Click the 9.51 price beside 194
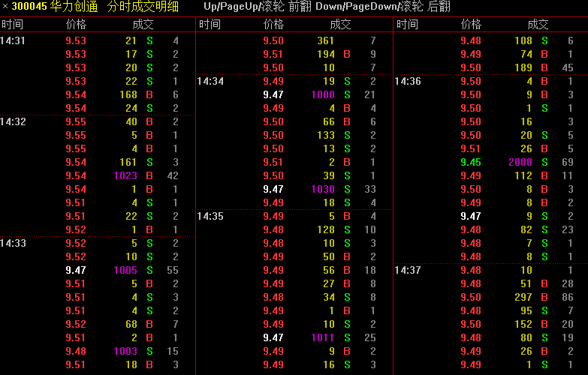 point(273,54)
